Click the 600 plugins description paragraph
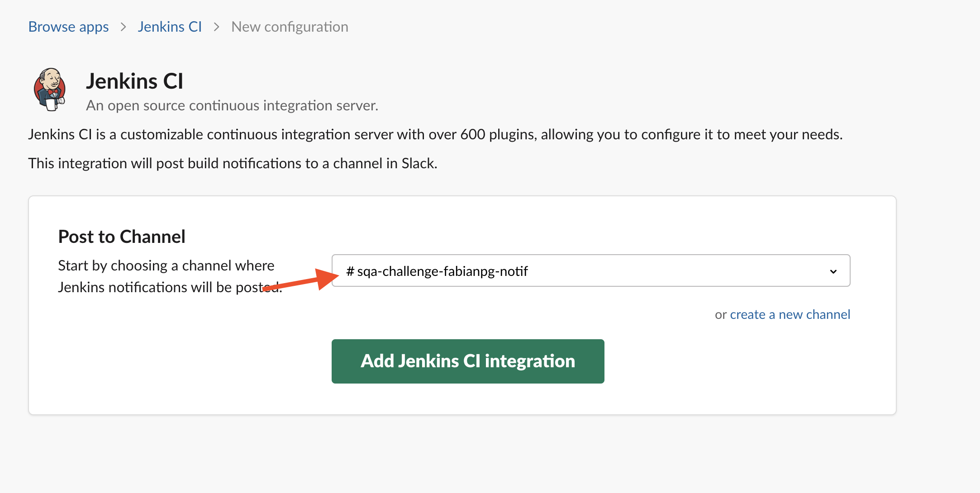980x493 pixels. pos(435,134)
